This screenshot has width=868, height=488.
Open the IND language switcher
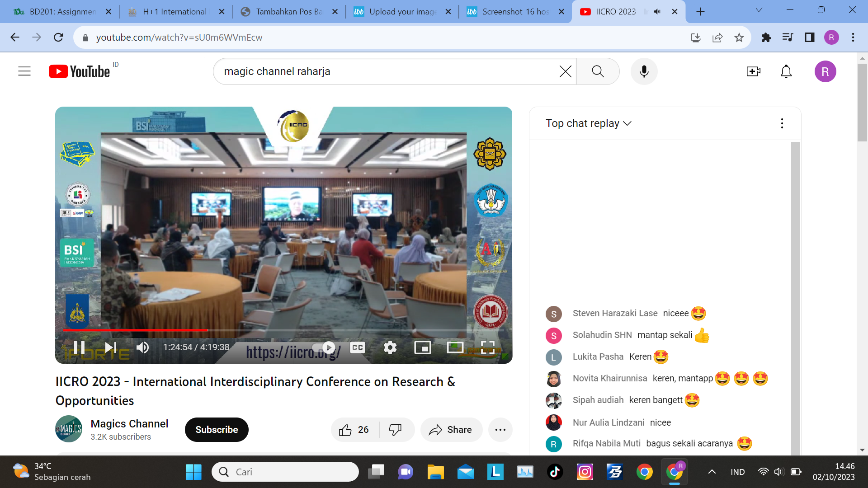pyautogui.click(x=738, y=472)
